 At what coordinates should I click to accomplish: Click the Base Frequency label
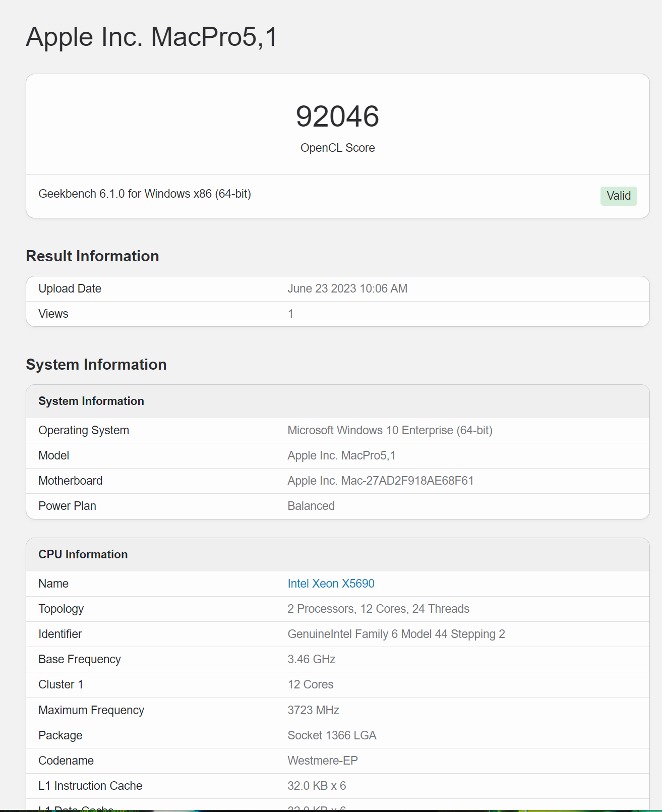click(79, 659)
